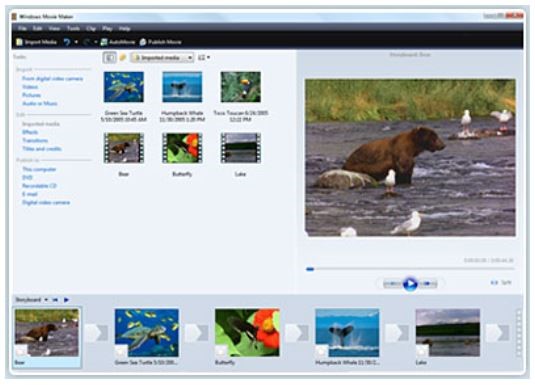Viewport: 535px width, 385px height.
Task: Open the Play menu
Action: point(107,28)
